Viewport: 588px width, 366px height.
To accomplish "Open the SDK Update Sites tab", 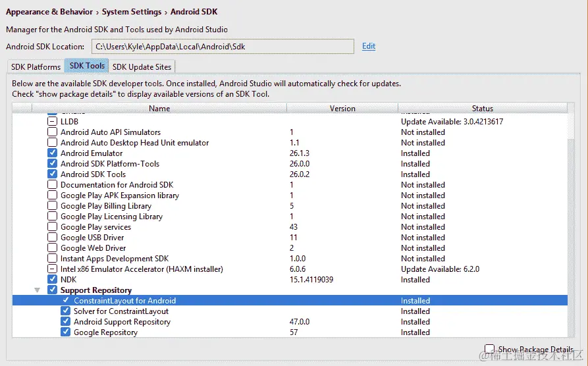I will pos(142,66).
